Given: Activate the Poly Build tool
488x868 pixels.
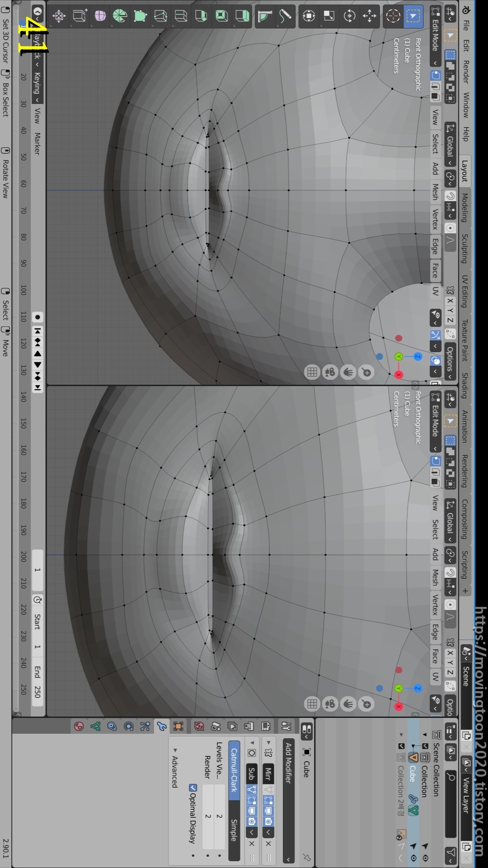Looking at the screenshot, I should [141, 16].
